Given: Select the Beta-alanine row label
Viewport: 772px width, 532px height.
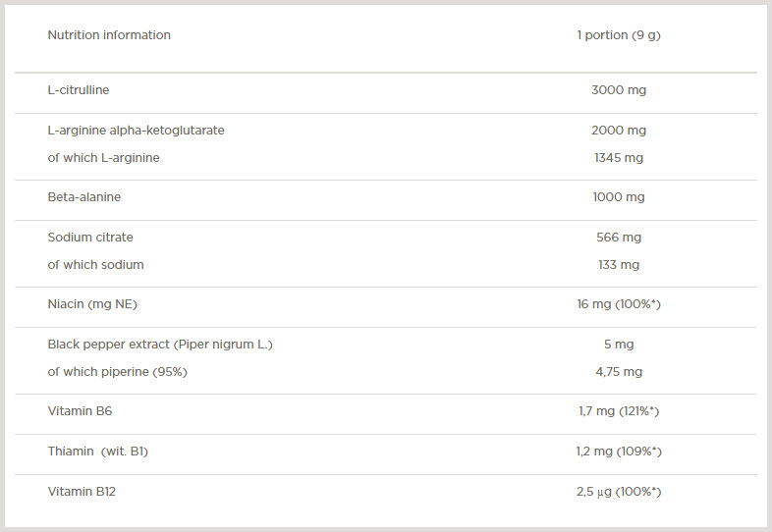Looking at the screenshot, I should (x=84, y=197).
